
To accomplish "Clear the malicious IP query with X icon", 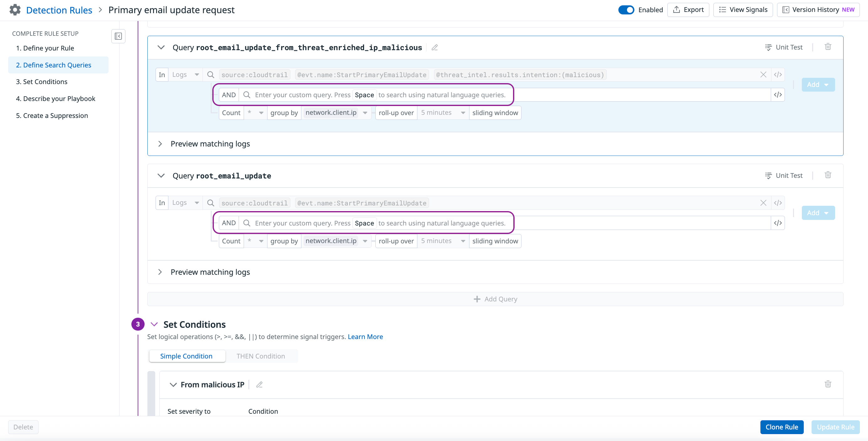I will (764, 75).
